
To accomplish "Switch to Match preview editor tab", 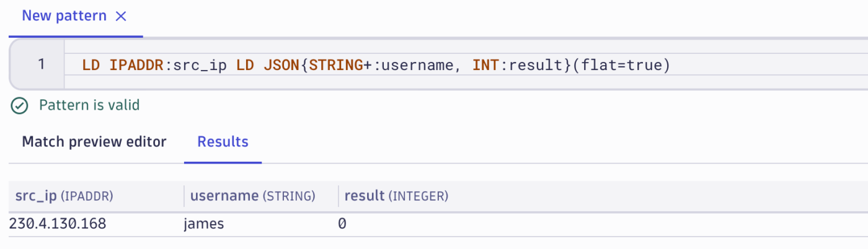I will point(94,142).
